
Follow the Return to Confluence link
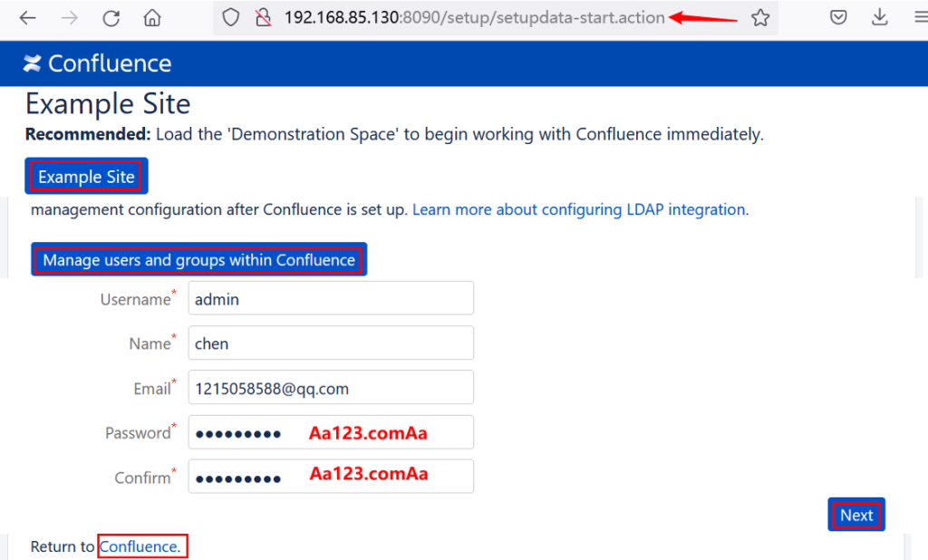click(x=140, y=546)
